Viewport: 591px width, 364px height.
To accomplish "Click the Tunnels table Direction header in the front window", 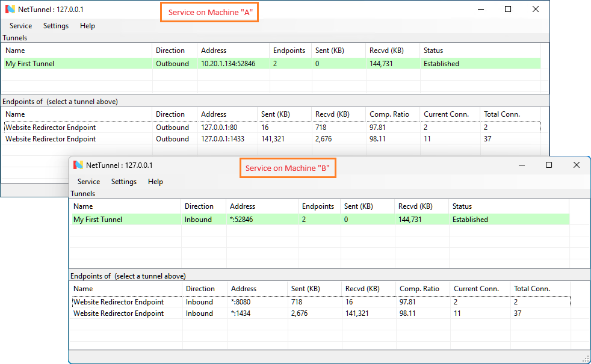I will coord(199,206).
